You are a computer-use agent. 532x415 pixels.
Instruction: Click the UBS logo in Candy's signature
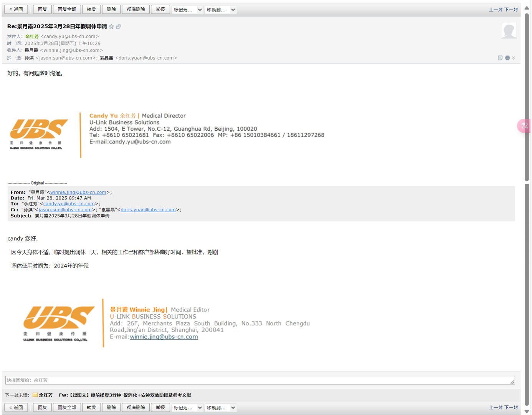(x=39, y=134)
